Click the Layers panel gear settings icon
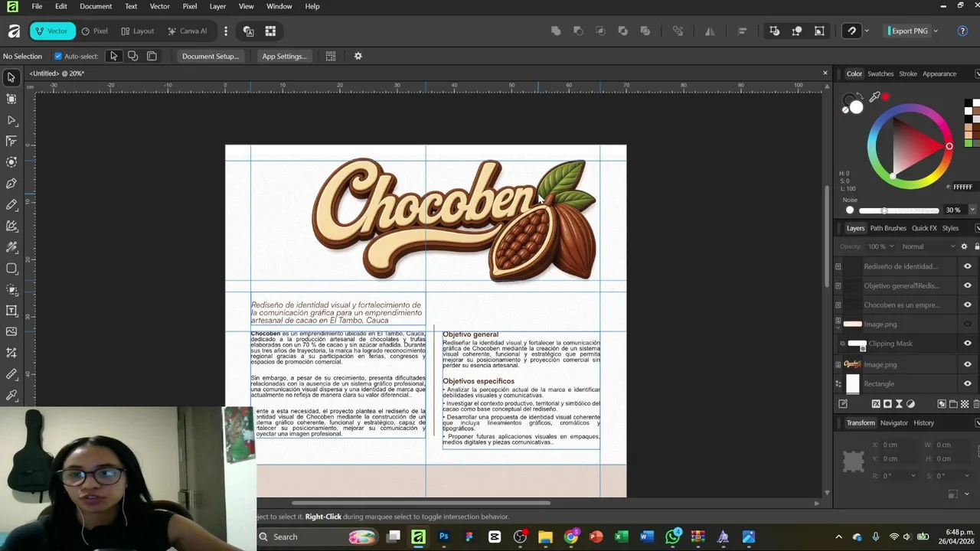The image size is (980, 551). tap(964, 246)
